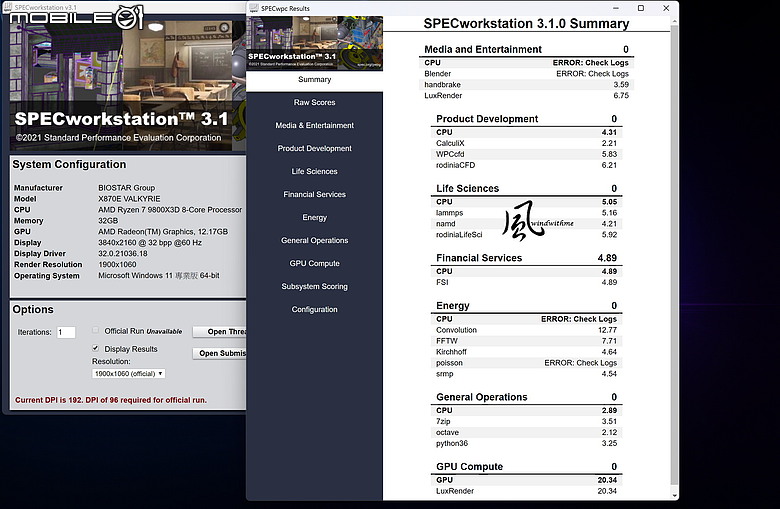Click the Convolution 12.77 row
The image size is (780, 509).
point(526,330)
